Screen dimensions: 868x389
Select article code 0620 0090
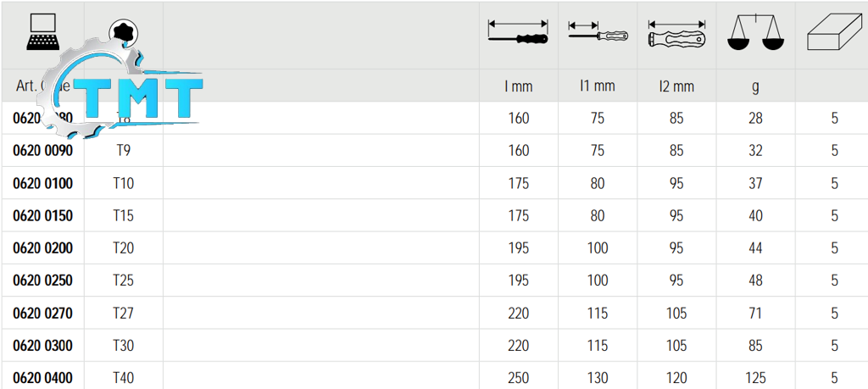click(42, 151)
